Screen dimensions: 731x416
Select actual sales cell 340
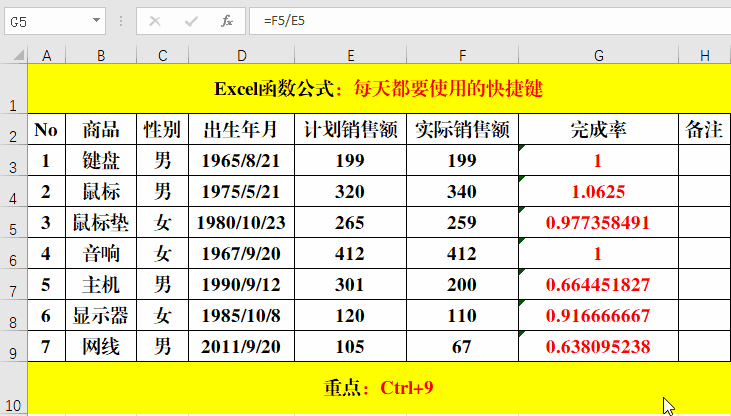462,192
